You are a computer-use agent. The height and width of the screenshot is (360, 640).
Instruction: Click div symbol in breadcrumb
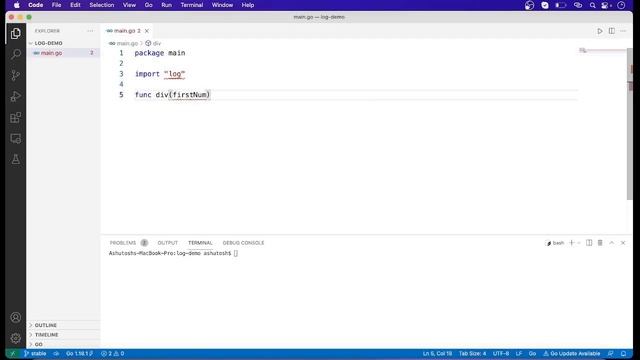[153, 43]
